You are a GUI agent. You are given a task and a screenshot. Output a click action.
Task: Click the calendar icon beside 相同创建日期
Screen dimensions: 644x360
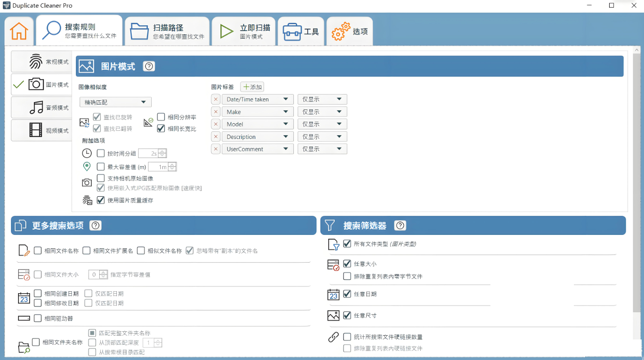click(24, 298)
